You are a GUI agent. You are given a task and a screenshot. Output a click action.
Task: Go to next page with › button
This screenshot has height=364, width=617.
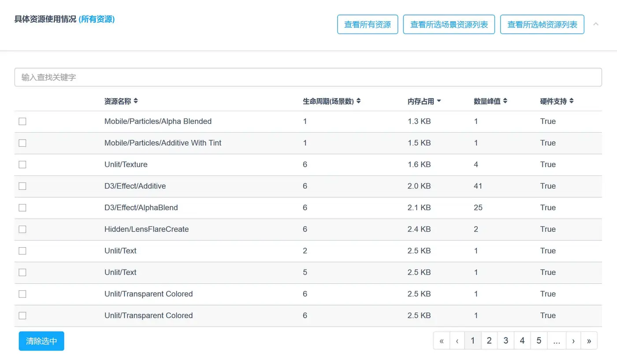(573, 341)
